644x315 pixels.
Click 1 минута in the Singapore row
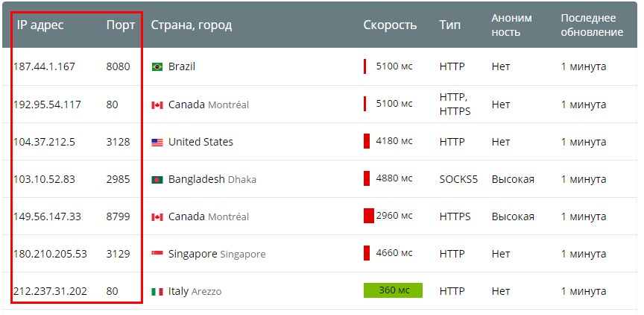click(x=584, y=254)
